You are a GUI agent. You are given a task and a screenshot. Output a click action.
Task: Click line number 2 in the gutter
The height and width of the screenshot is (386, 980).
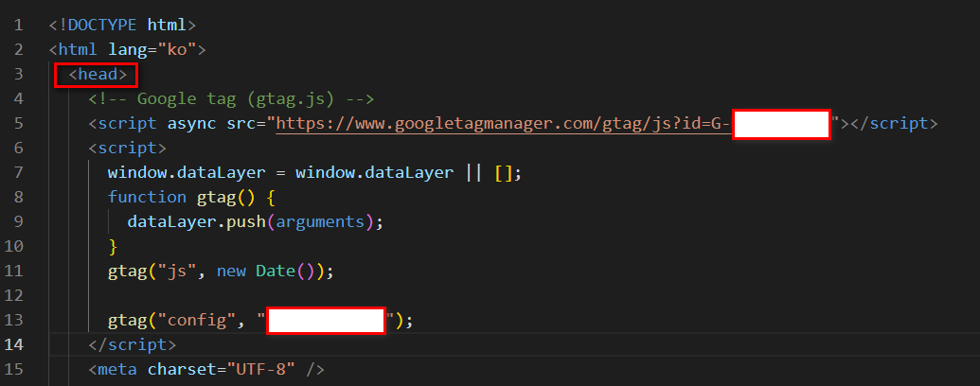pyautogui.click(x=17, y=50)
